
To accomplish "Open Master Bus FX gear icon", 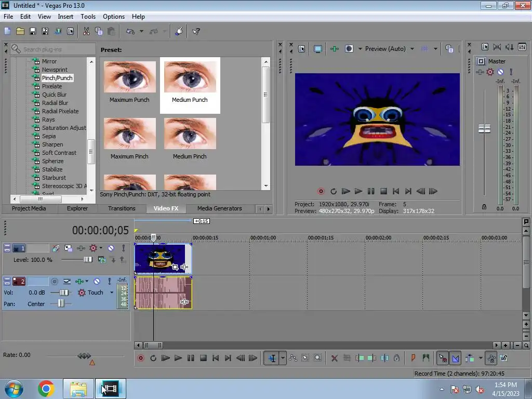I will click(490, 72).
